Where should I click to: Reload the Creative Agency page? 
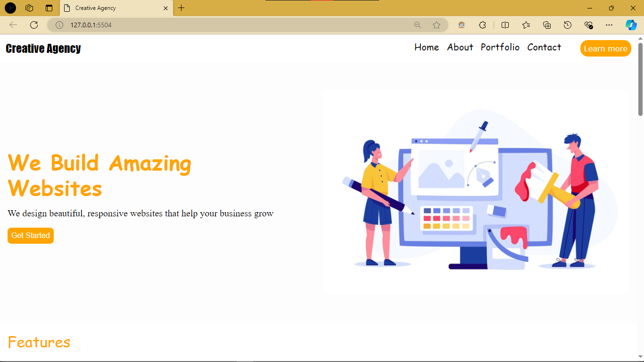tap(33, 25)
